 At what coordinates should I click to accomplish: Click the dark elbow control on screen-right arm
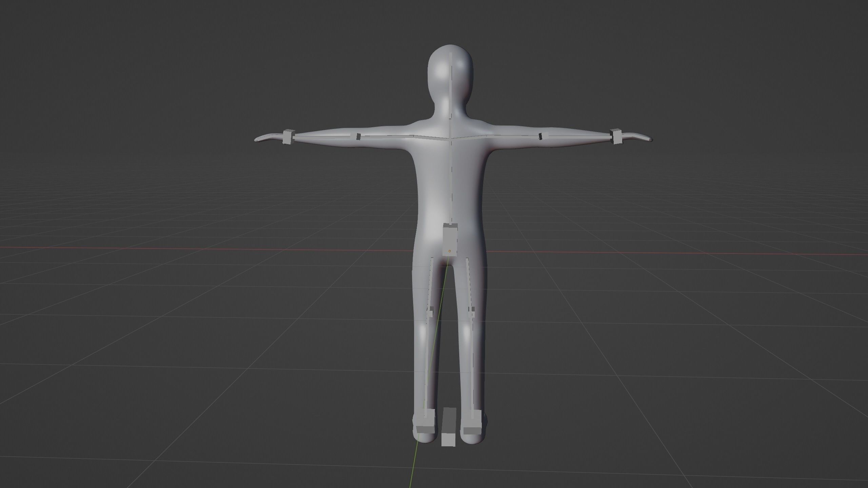pos(541,136)
